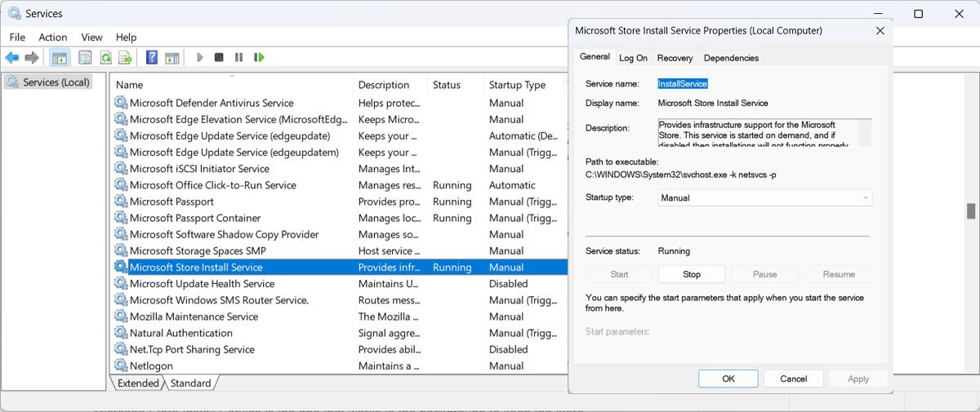Click Running status of Microsoft Passport Container

point(452,218)
